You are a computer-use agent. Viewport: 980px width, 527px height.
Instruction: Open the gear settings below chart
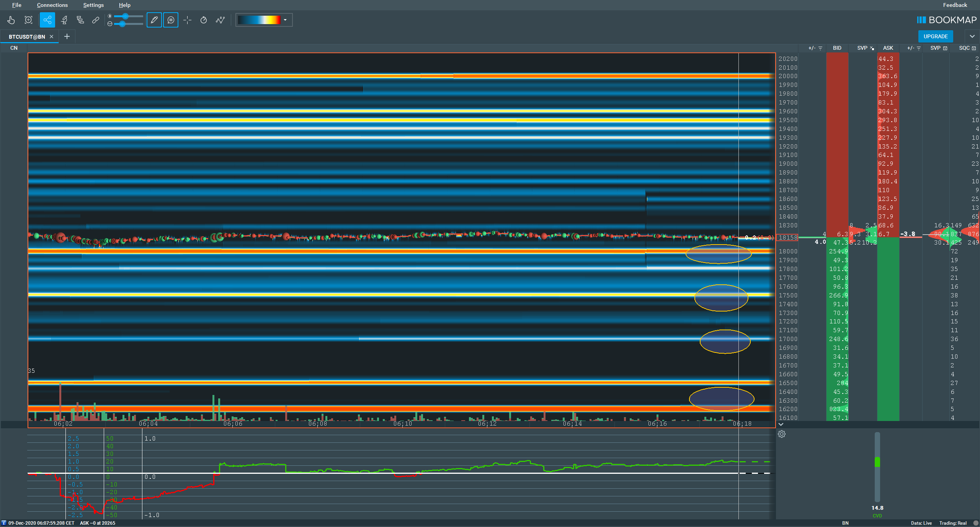tap(782, 434)
